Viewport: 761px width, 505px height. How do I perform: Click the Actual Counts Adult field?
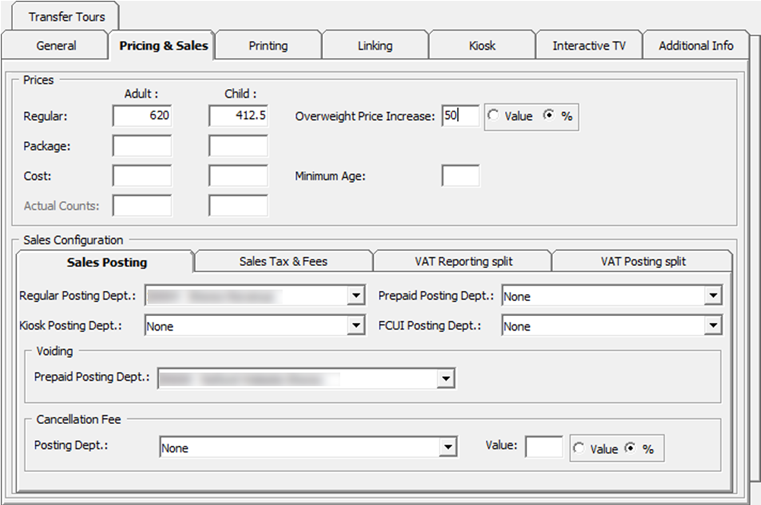click(142, 206)
